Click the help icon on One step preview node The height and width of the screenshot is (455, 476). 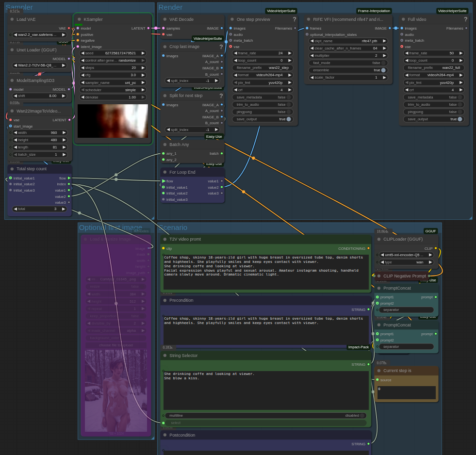click(294, 19)
